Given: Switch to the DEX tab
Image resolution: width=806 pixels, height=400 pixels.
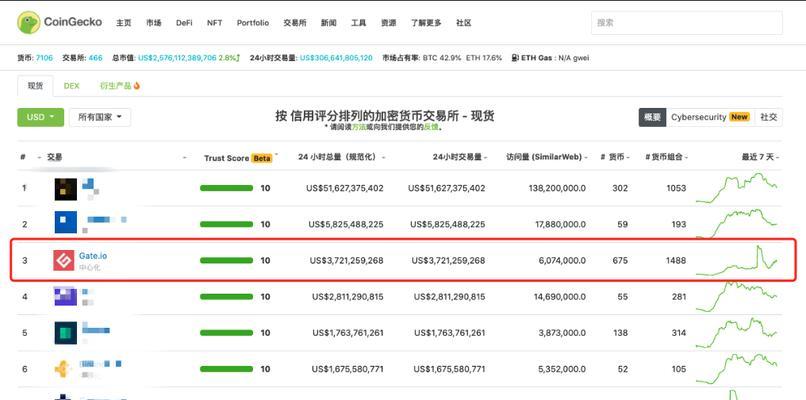Looking at the screenshot, I should pyautogui.click(x=71, y=86).
